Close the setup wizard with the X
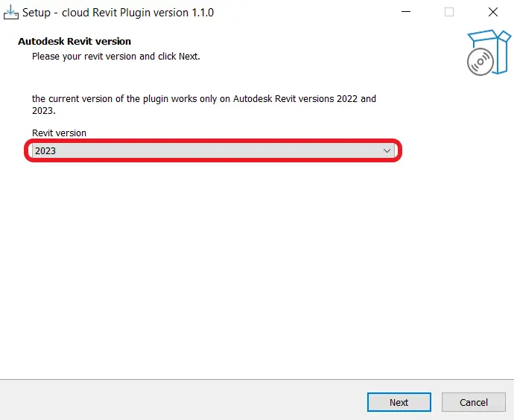The width and height of the screenshot is (514, 420). 492,12
